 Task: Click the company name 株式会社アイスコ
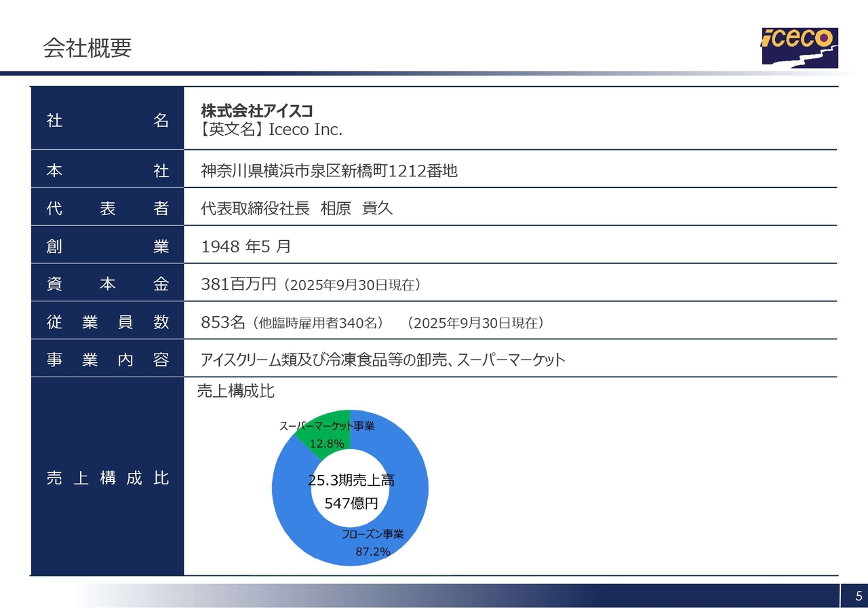pyautogui.click(x=256, y=111)
